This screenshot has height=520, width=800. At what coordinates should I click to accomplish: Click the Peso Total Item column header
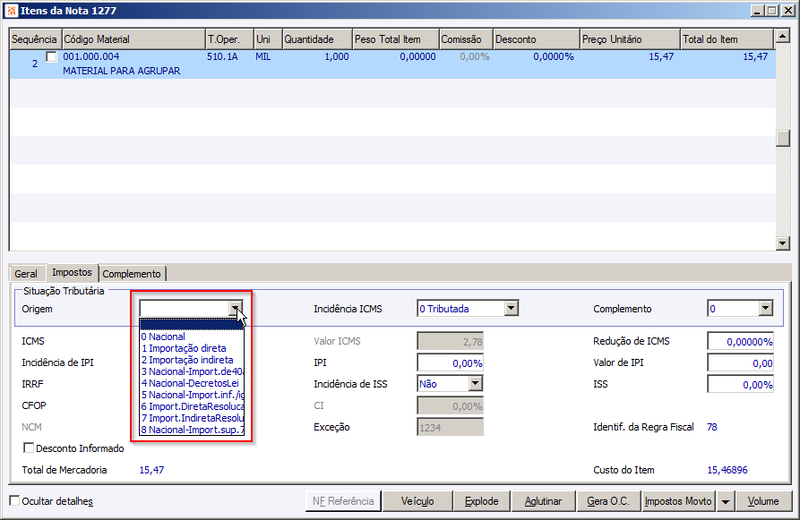click(395, 39)
